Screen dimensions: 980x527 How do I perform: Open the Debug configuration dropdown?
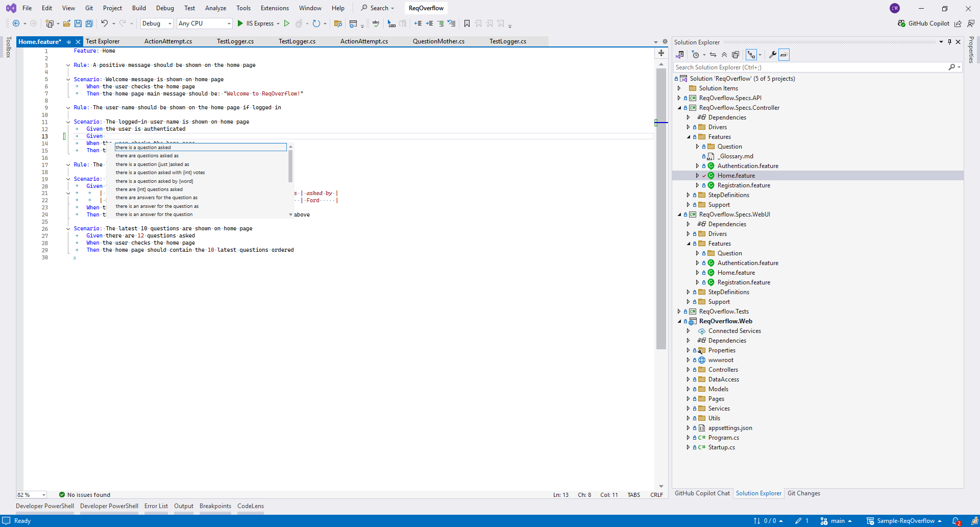point(157,23)
